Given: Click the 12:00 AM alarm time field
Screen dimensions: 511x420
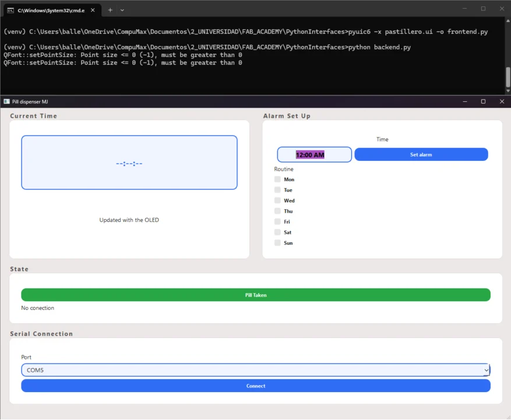Looking at the screenshot, I should [314, 154].
